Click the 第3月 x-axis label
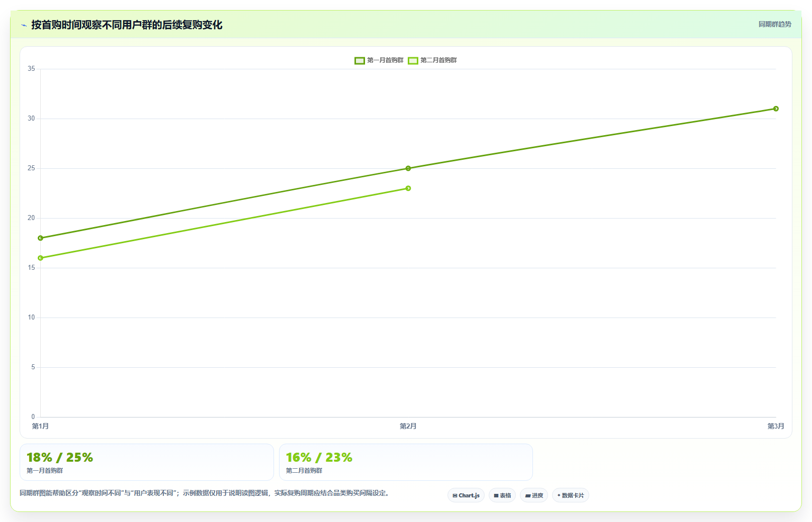Screen dimensions: 812x522 [x=776, y=426]
